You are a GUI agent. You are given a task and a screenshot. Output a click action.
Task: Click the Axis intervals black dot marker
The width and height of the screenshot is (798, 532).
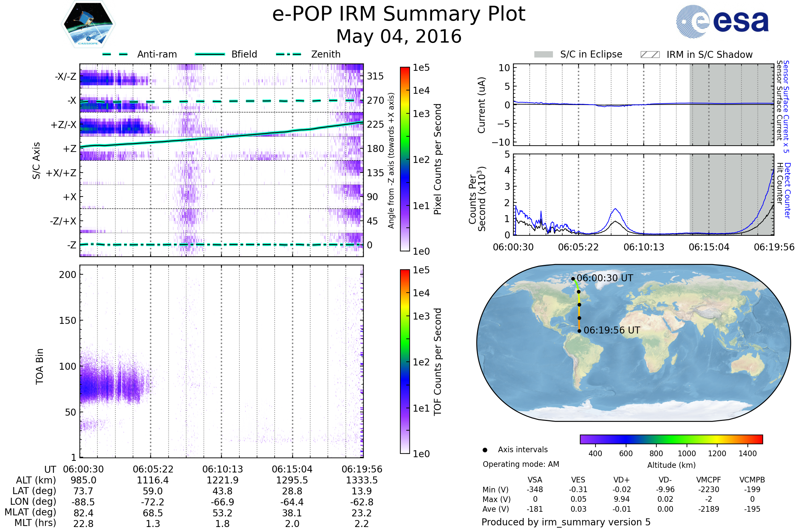tap(485, 450)
